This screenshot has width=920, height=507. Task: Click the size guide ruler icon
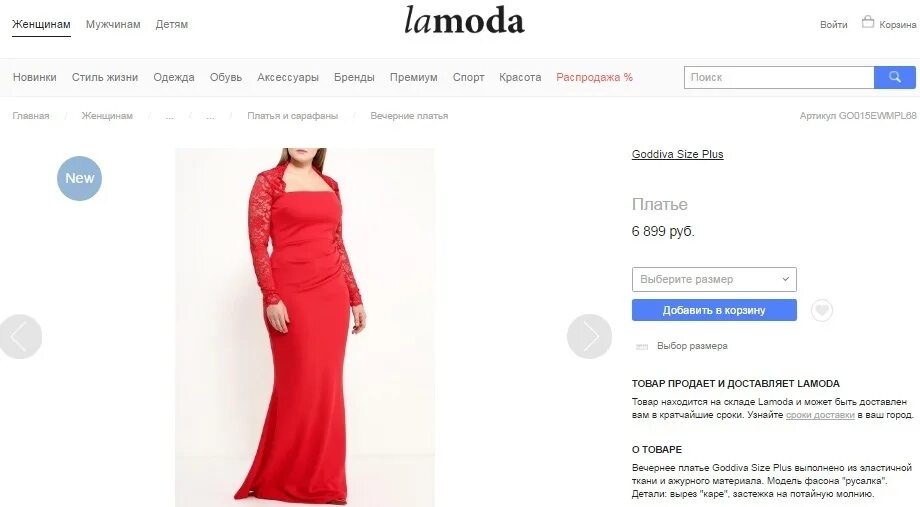(642, 346)
